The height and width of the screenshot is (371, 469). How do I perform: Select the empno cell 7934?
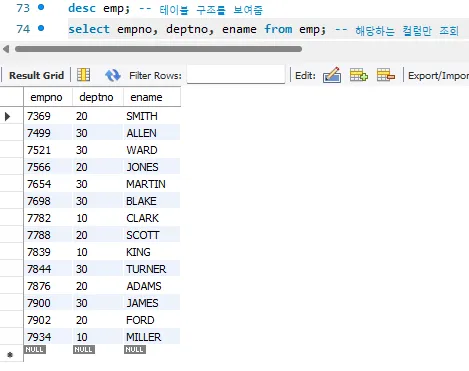(48, 337)
